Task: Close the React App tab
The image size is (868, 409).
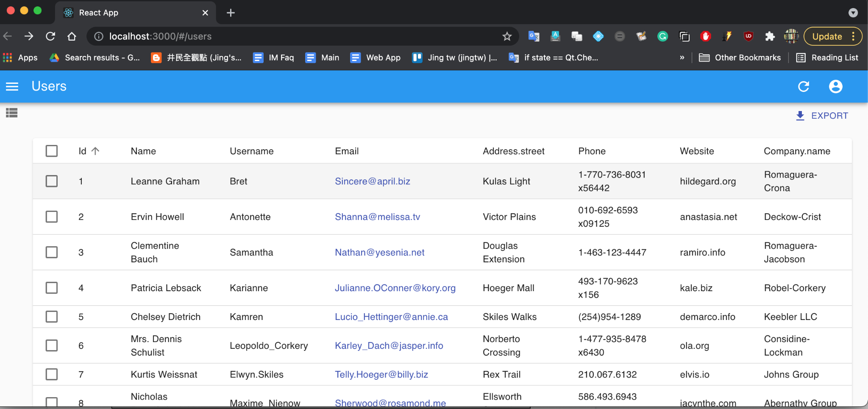Action: 205,13
